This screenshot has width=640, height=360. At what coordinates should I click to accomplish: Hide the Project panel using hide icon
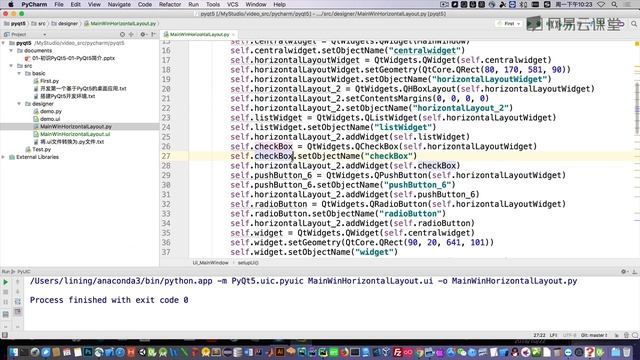coord(153,35)
